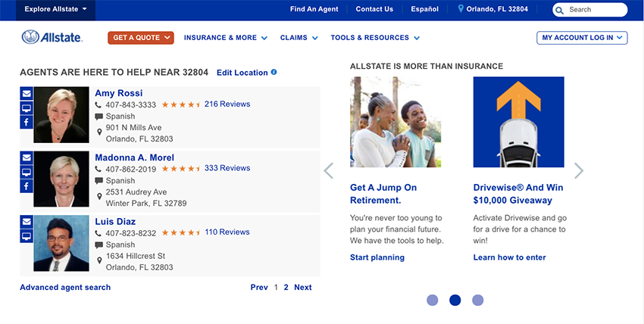Image resolution: width=644 pixels, height=324 pixels.
Task: Click the Edit Location link
Action: 242,73
